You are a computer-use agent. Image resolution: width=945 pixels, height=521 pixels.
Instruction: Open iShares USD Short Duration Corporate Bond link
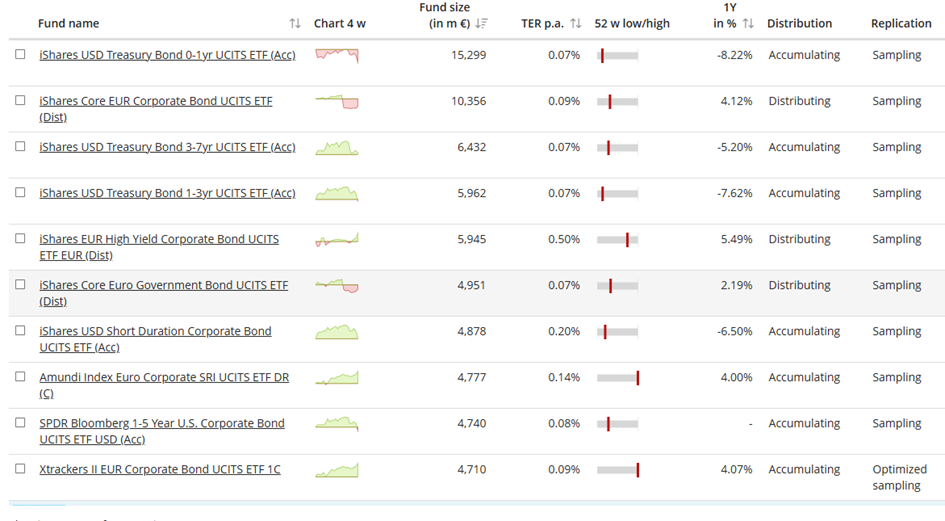(155, 332)
